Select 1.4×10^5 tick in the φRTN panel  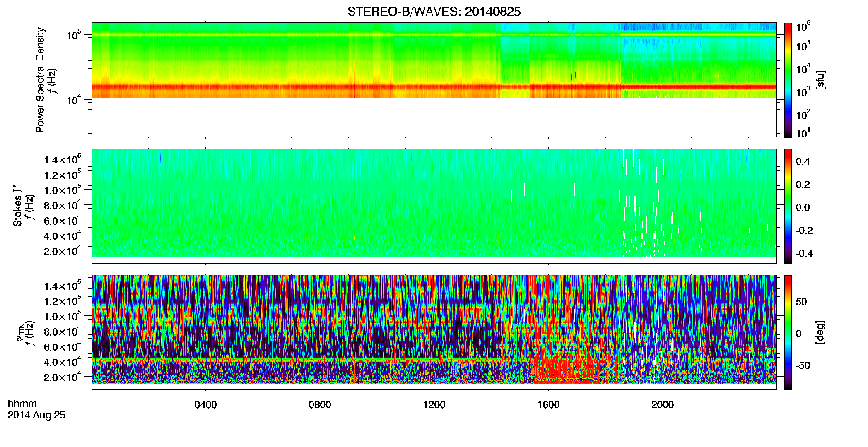63,286
